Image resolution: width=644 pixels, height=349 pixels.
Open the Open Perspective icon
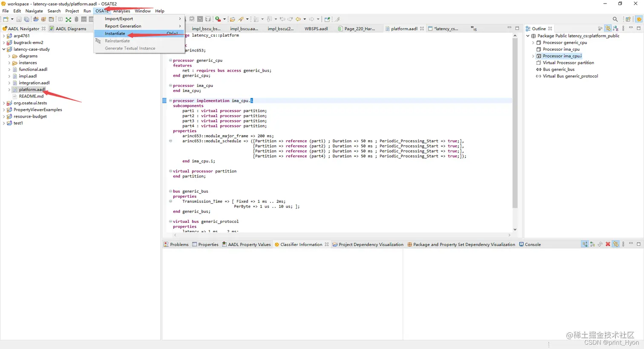(x=628, y=19)
